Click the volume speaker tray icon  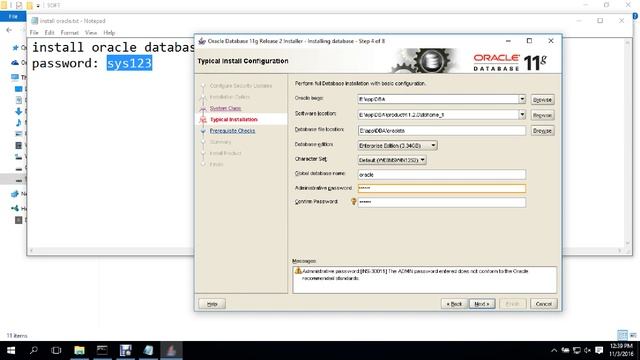click(587, 350)
